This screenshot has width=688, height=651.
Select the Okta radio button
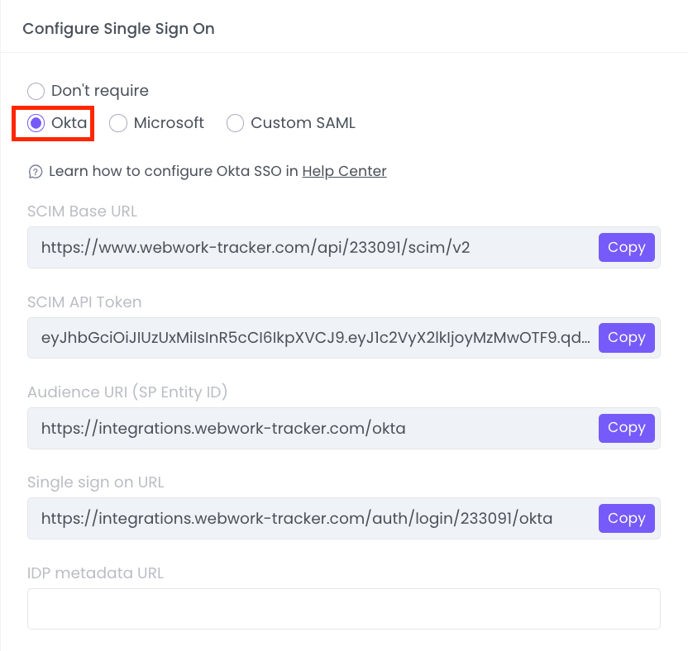click(x=36, y=123)
